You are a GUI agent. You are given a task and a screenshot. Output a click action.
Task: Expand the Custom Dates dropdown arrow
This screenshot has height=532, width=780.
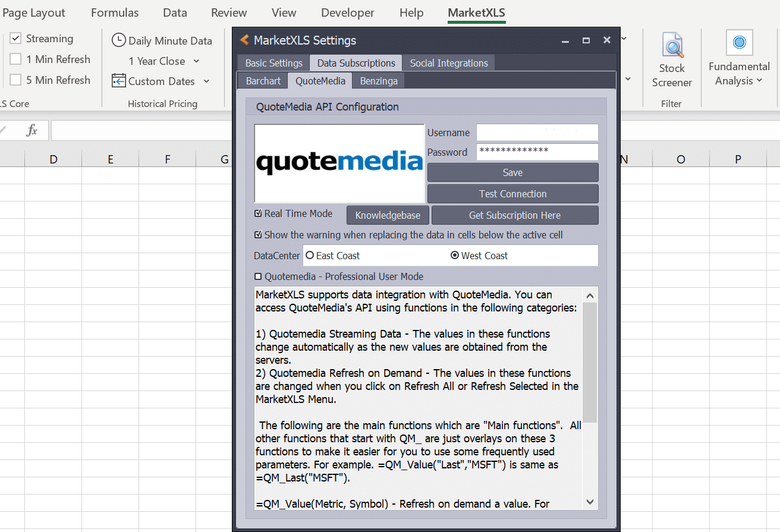206,81
